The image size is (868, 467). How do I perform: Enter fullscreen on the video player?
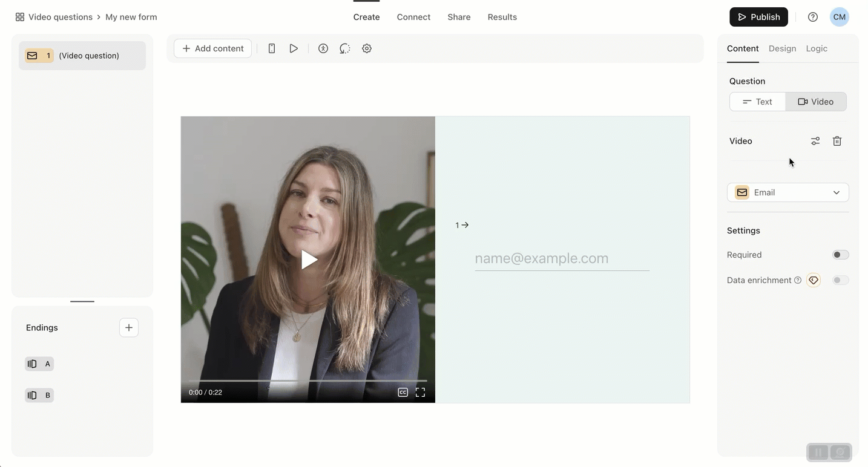(x=420, y=392)
